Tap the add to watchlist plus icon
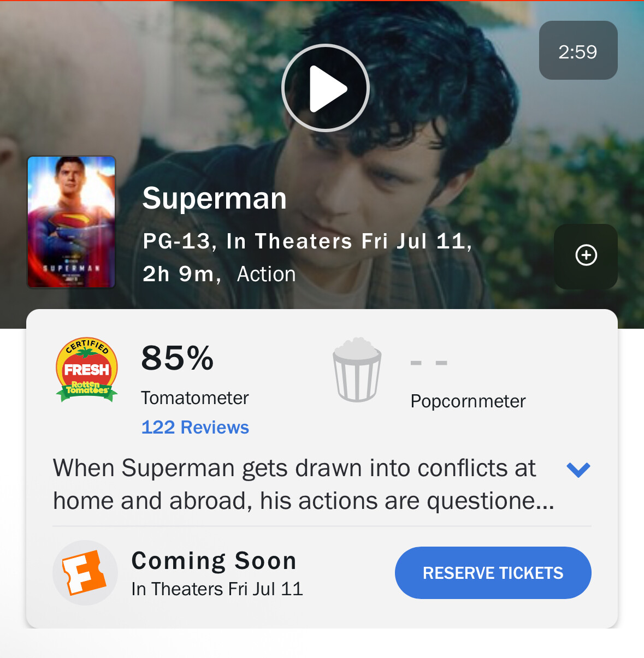 586,256
